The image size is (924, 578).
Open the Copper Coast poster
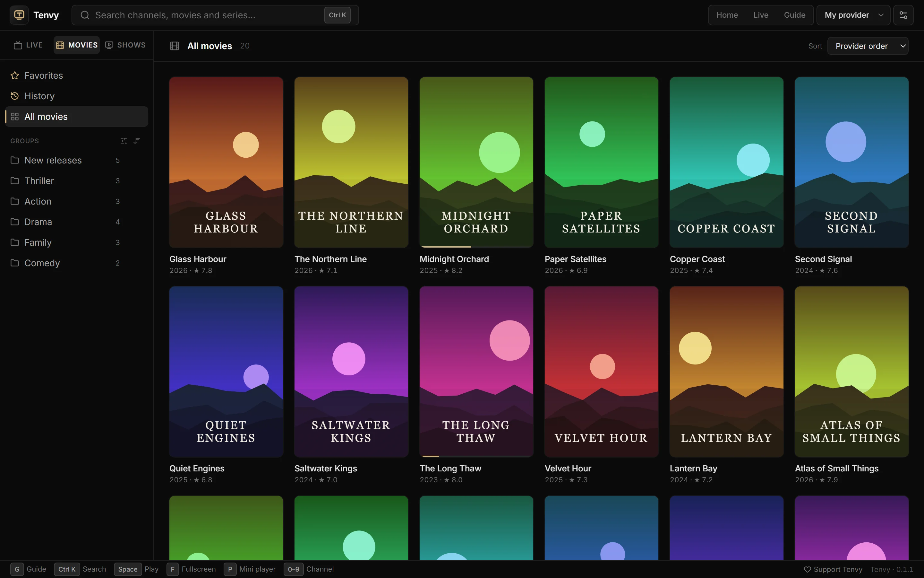click(726, 162)
